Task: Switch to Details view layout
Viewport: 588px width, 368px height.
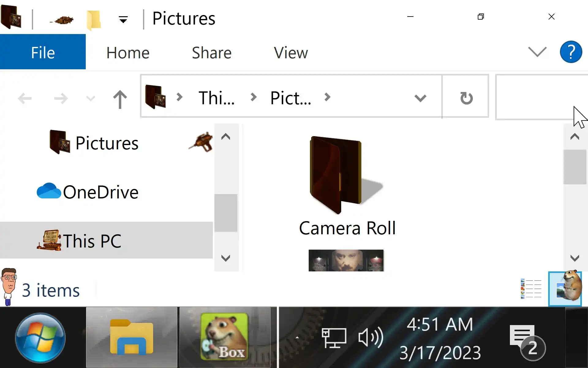Action: (x=531, y=289)
